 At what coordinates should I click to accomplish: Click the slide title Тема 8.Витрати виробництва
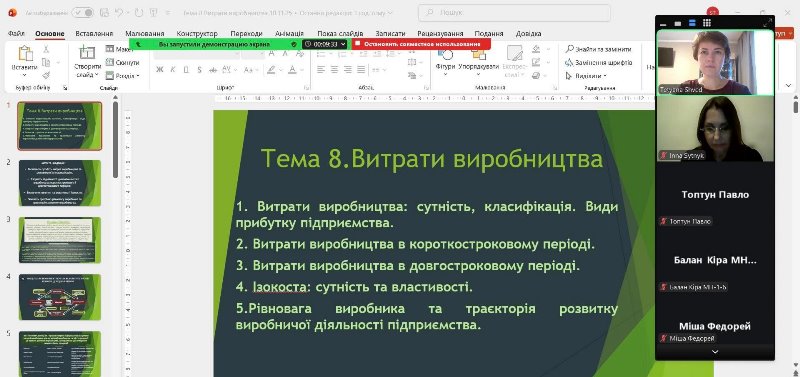(432, 159)
